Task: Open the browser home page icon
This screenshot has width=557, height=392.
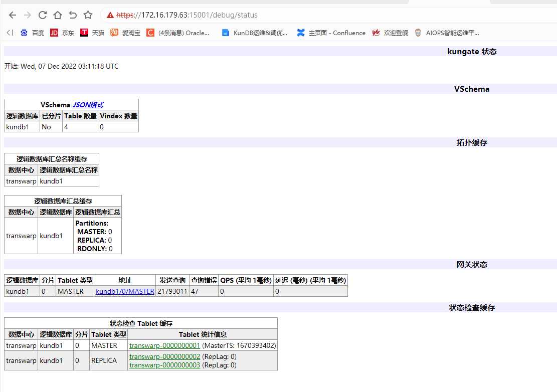Action: click(57, 15)
